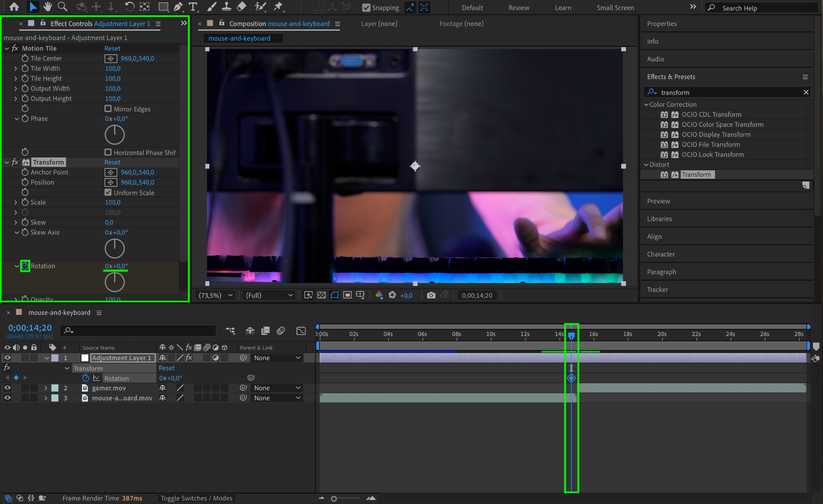Open the Character panel

click(x=661, y=254)
